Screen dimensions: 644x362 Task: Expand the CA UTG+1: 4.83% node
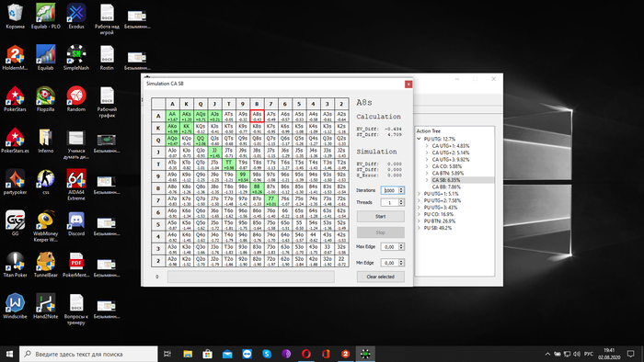pos(427,146)
